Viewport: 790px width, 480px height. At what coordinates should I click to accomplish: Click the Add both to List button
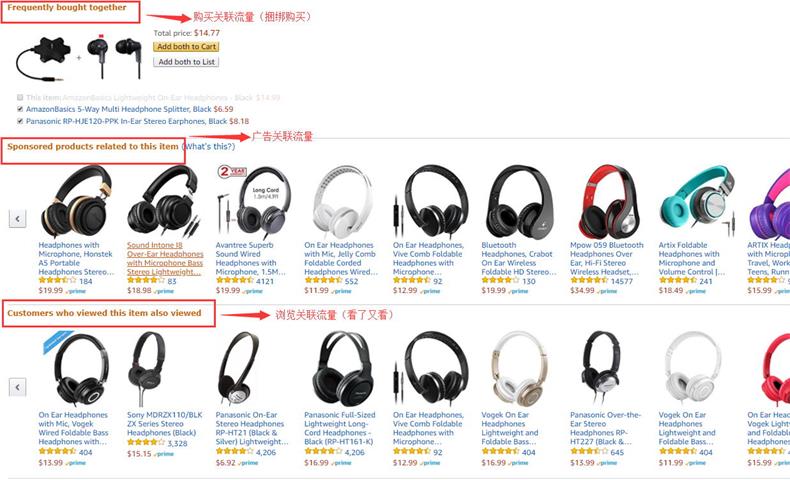tap(186, 61)
